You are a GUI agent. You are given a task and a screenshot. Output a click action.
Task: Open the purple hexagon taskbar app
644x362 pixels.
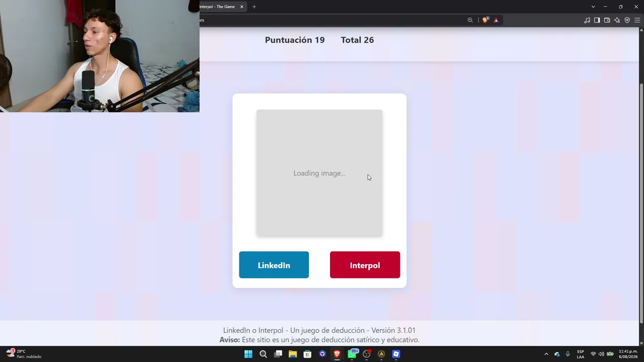pyautogui.click(x=323, y=354)
